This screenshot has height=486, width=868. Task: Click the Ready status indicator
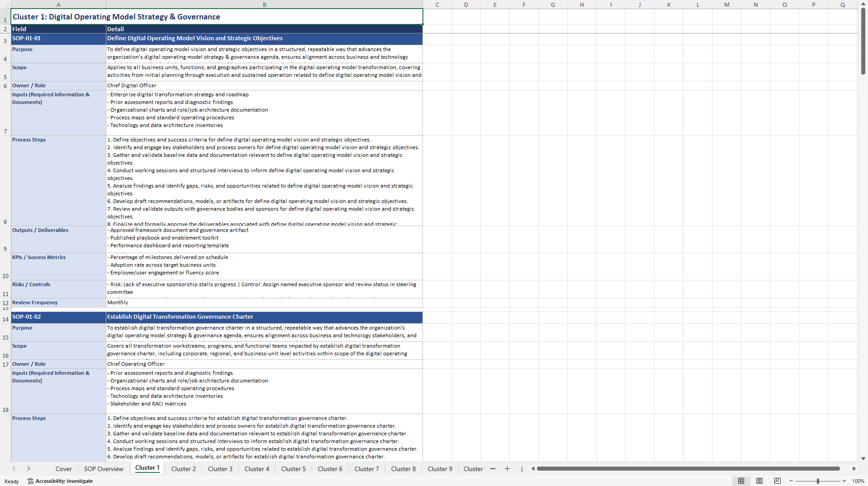(12, 481)
